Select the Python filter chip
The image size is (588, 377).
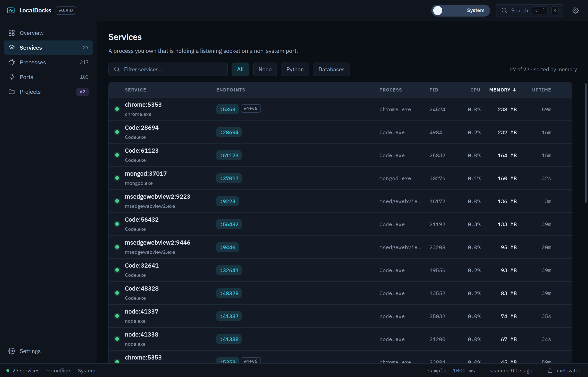point(295,69)
